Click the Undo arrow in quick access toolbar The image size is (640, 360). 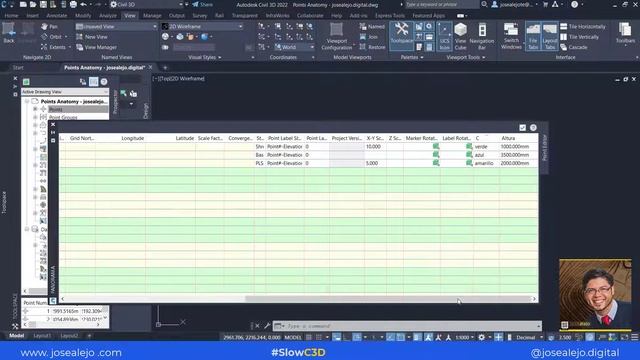pyautogui.click(x=83, y=4)
